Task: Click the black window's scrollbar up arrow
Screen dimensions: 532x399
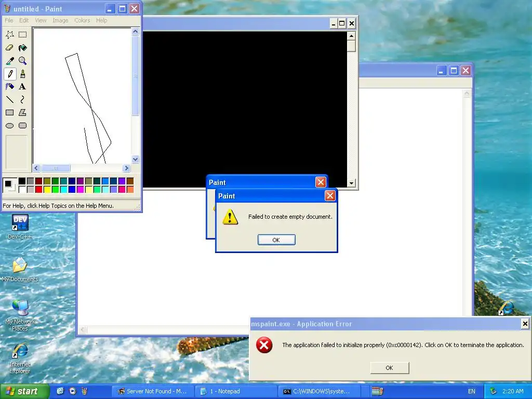Action: [351, 36]
